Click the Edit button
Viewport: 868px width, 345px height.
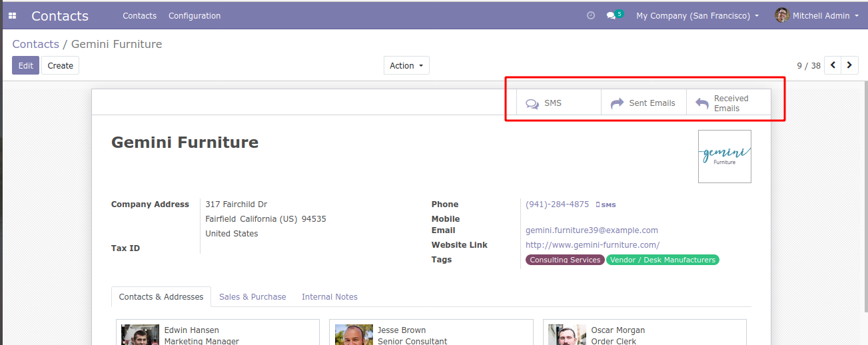(x=25, y=65)
